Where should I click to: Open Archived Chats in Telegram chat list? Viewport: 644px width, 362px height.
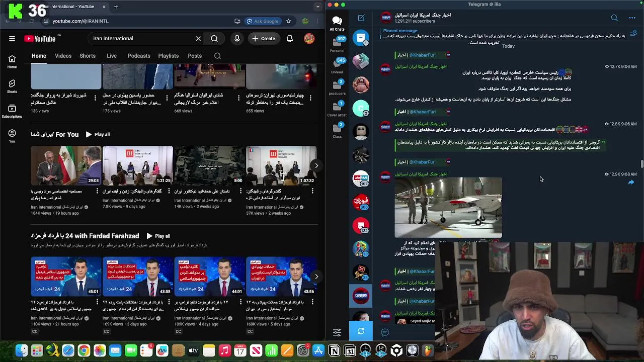click(361, 39)
